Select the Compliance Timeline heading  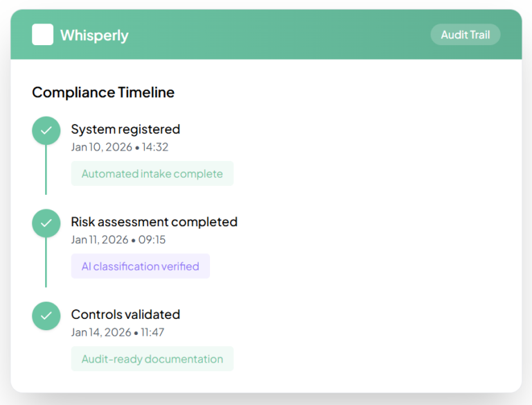click(103, 92)
